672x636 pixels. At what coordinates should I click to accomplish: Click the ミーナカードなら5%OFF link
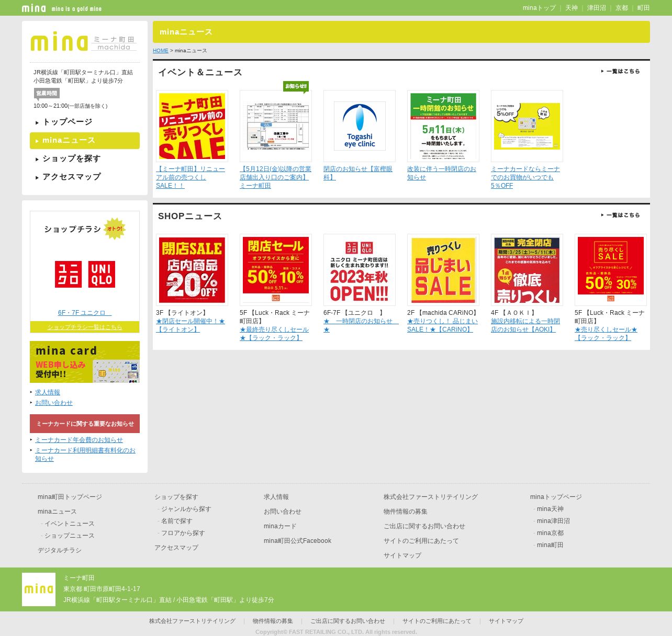(525, 177)
